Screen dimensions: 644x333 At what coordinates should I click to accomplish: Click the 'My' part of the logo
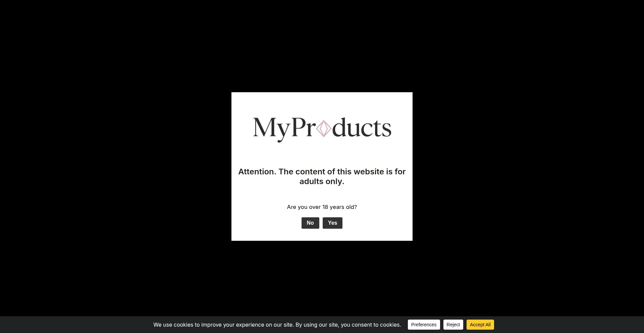[x=271, y=128]
